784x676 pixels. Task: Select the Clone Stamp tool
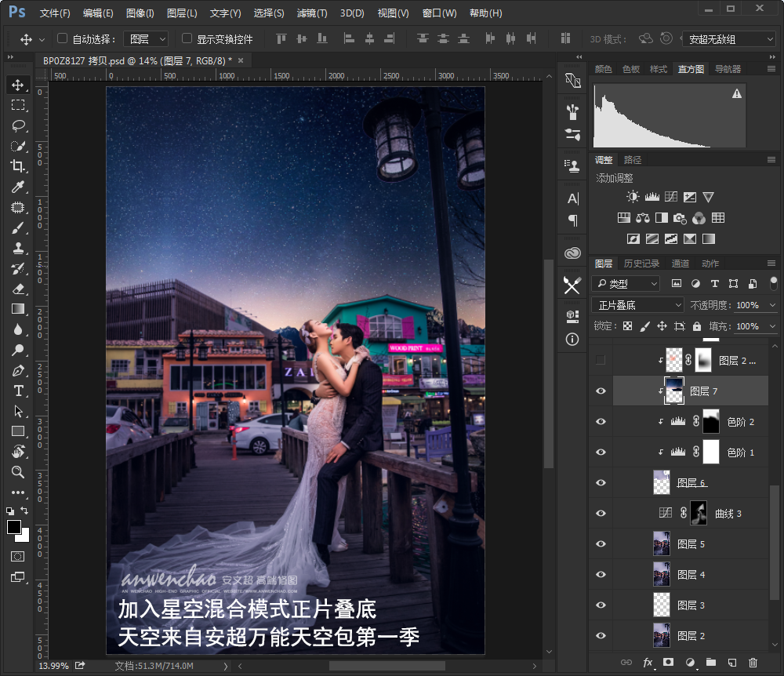coord(18,248)
